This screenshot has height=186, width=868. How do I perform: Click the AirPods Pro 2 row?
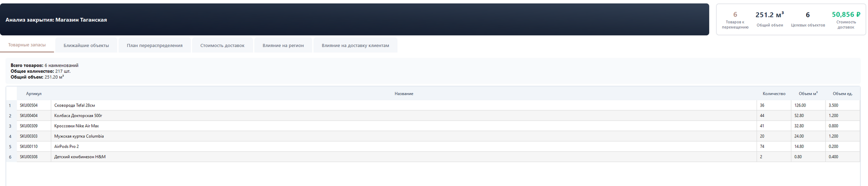coord(66,146)
